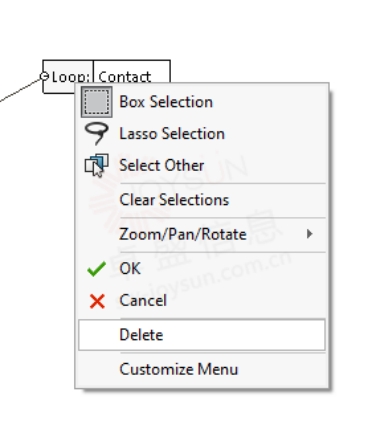Pick the Select Other menu label

click(162, 165)
